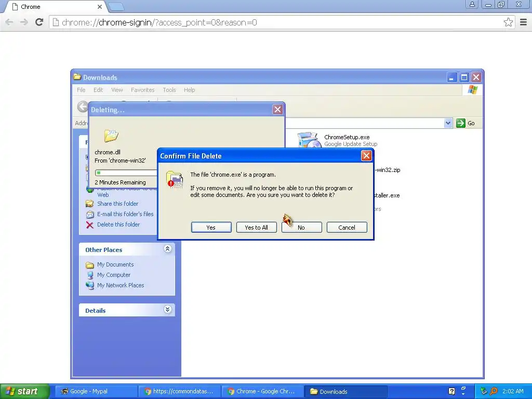Click E-mail this folder's files task
The height and width of the screenshot is (399, 532).
pos(125,214)
